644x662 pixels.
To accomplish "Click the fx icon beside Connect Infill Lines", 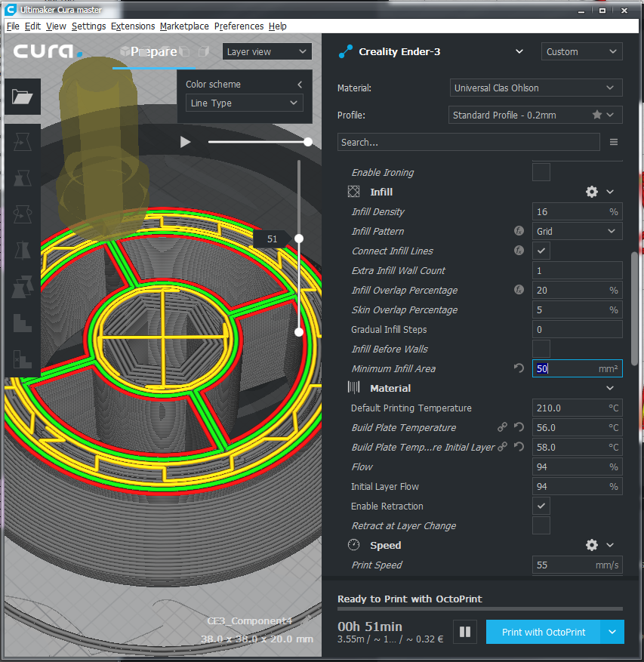I will pos(519,251).
